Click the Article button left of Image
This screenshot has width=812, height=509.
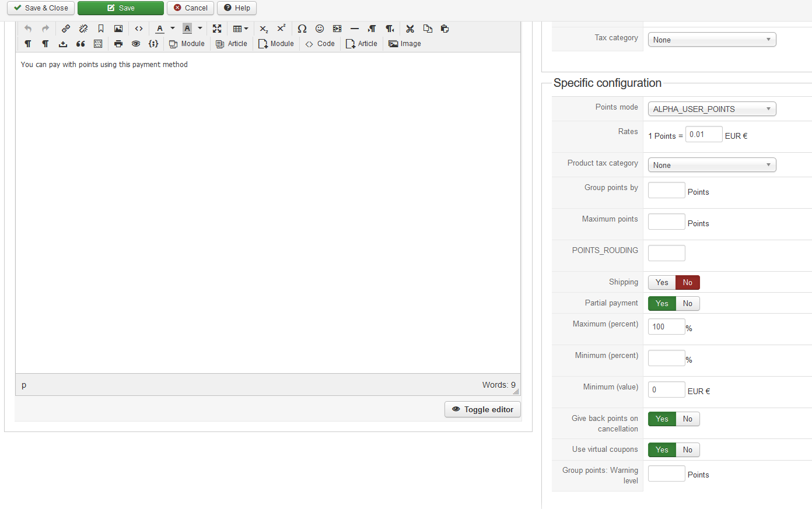point(362,44)
